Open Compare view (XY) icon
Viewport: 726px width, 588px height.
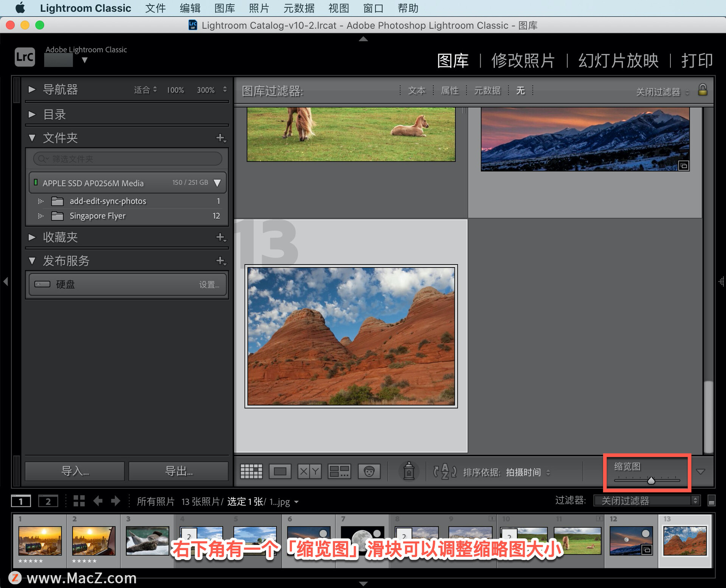tap(309, 471)
